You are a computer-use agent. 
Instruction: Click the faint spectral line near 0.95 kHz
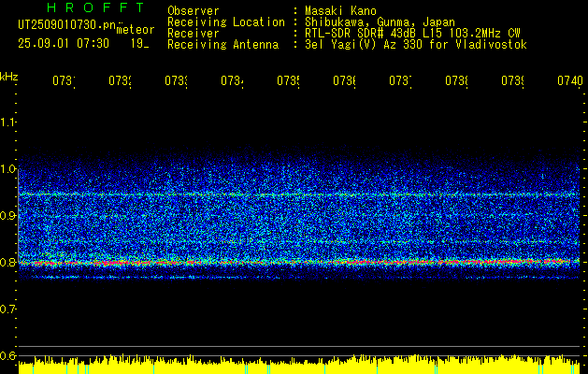tap(298, 194)
